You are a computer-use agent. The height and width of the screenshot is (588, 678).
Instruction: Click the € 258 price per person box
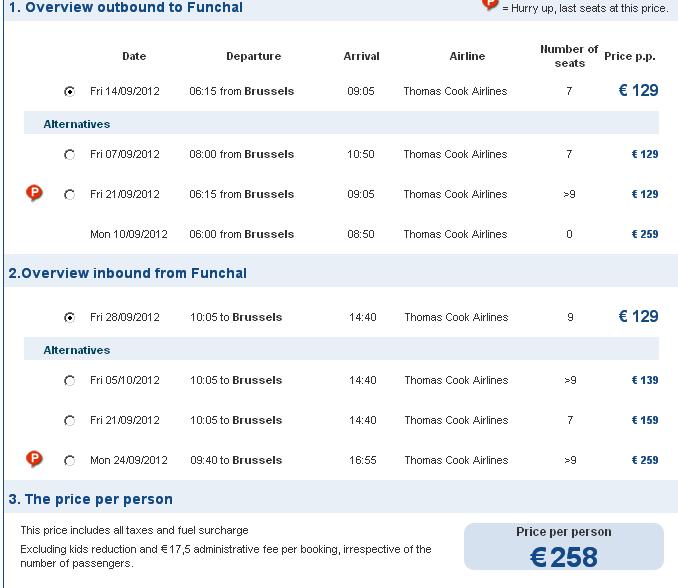pos(563,547)
